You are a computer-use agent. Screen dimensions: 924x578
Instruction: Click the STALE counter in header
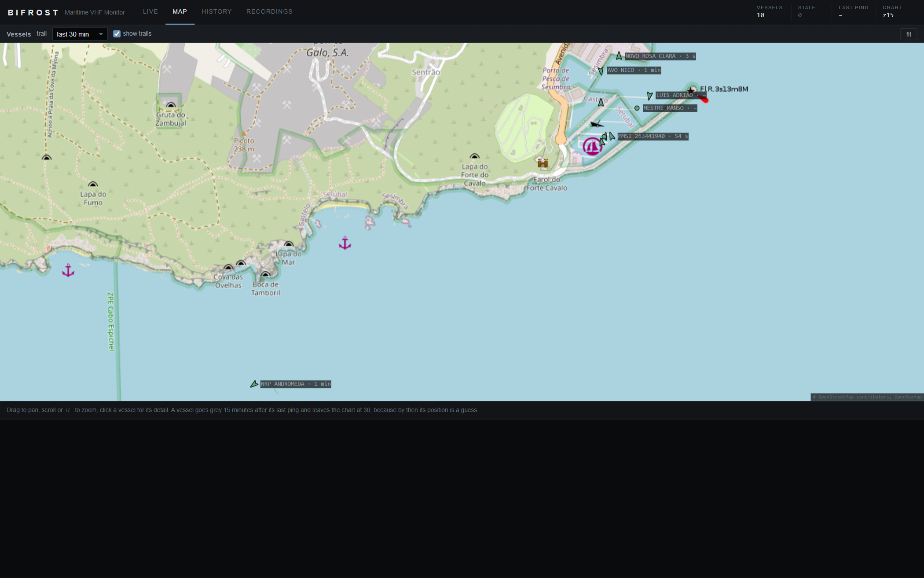click(x=807, y=11)
